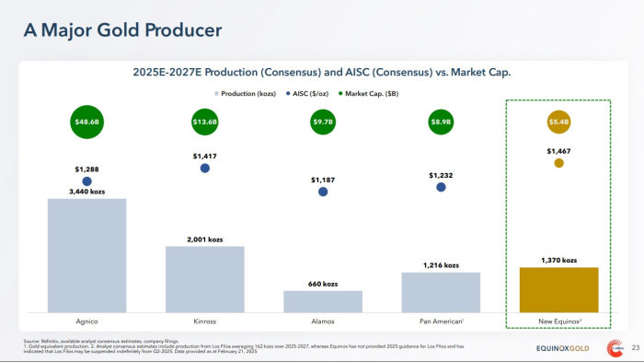Click the '660 kozs' label

coord(323,285)
